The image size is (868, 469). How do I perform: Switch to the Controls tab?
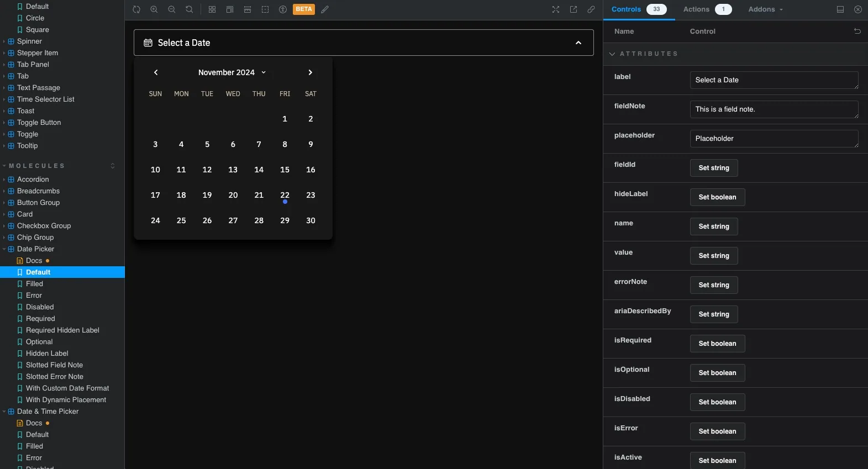639,9
